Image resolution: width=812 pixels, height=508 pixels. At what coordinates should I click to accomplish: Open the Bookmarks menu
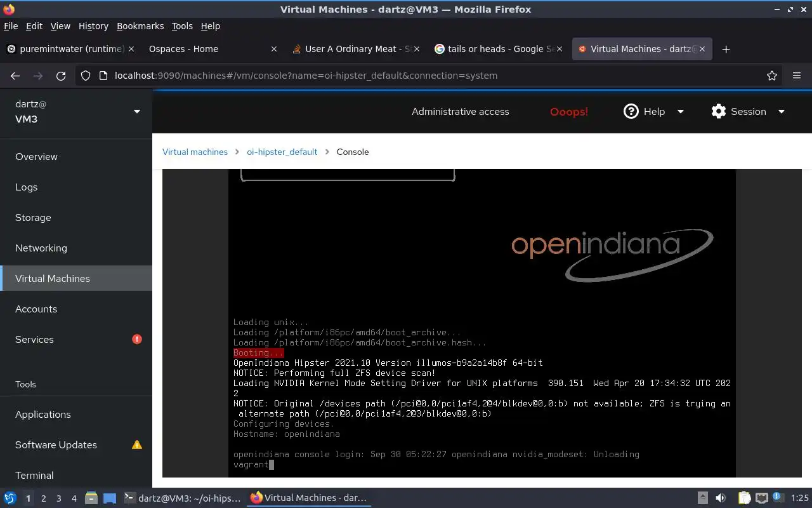coord(140,26)
